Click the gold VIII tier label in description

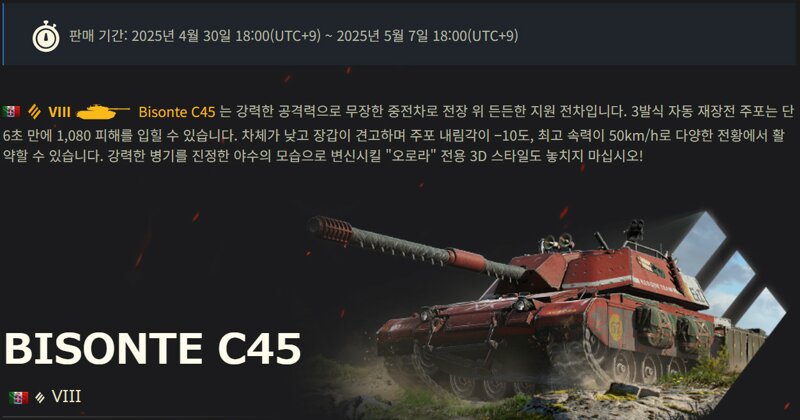point(59,111)
